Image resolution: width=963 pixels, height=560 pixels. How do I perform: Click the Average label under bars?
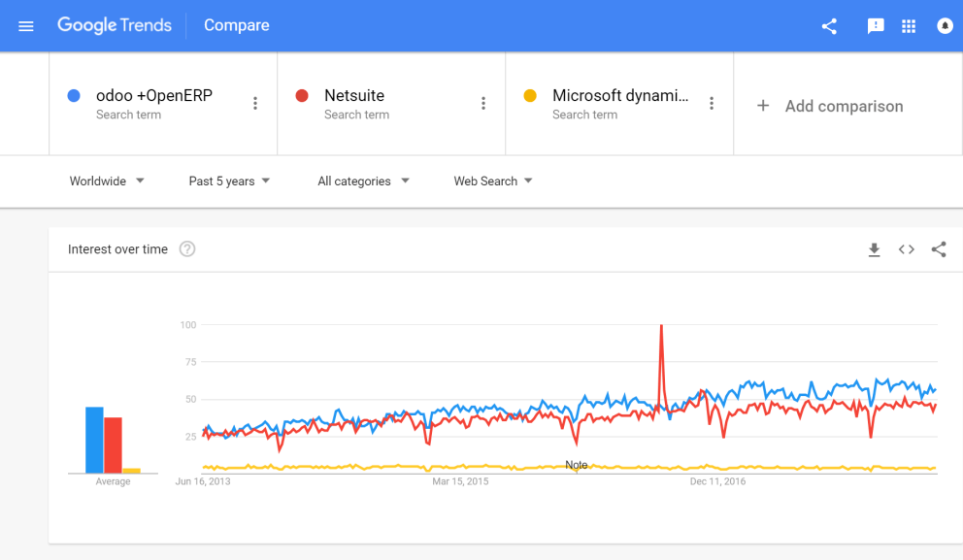pos(113,481)
